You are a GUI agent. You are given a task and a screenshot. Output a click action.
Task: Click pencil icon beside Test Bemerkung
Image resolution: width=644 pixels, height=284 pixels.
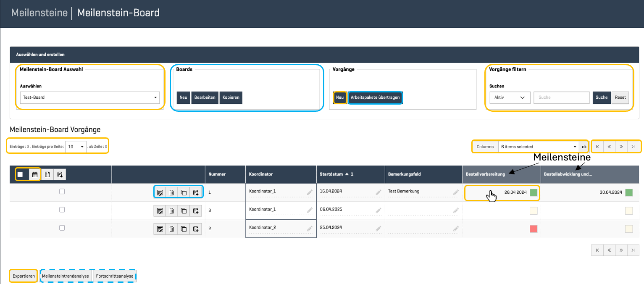(x=456, y=192)
